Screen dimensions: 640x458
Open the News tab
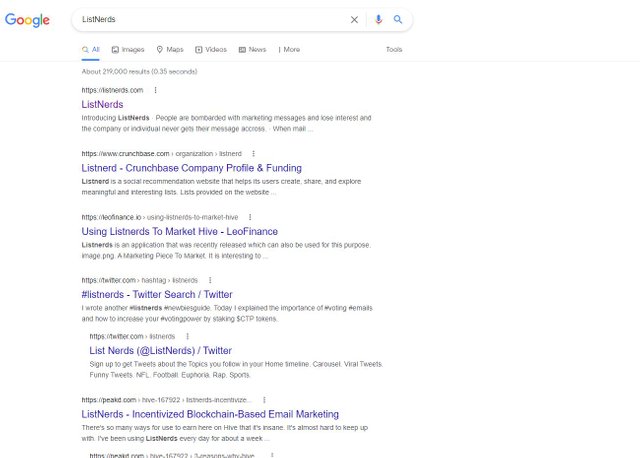pos(253,49)
